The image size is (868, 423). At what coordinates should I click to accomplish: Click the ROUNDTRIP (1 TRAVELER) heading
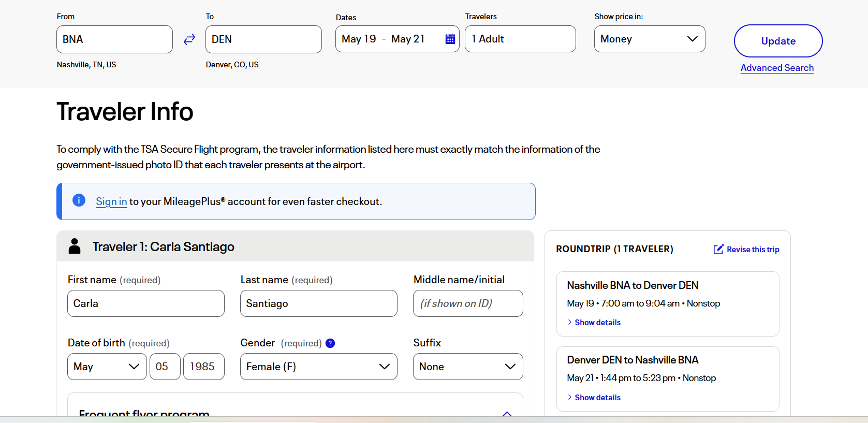click(614, 249)
